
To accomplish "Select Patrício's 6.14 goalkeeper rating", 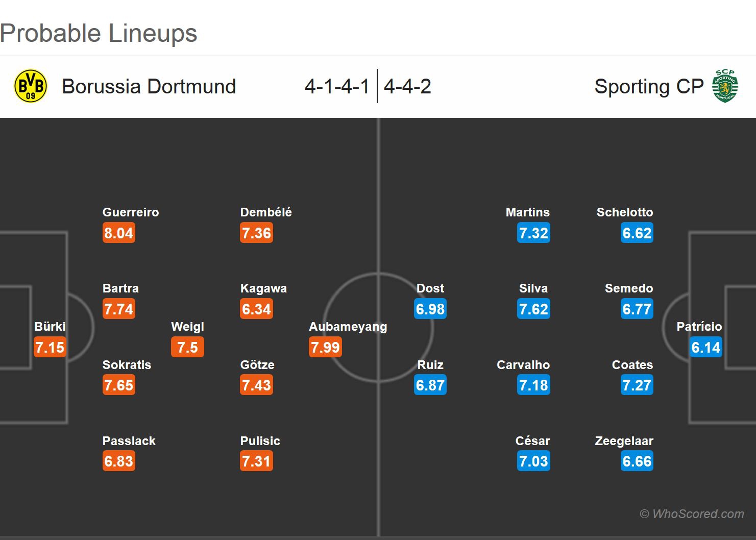I will [x=705, y=348].
